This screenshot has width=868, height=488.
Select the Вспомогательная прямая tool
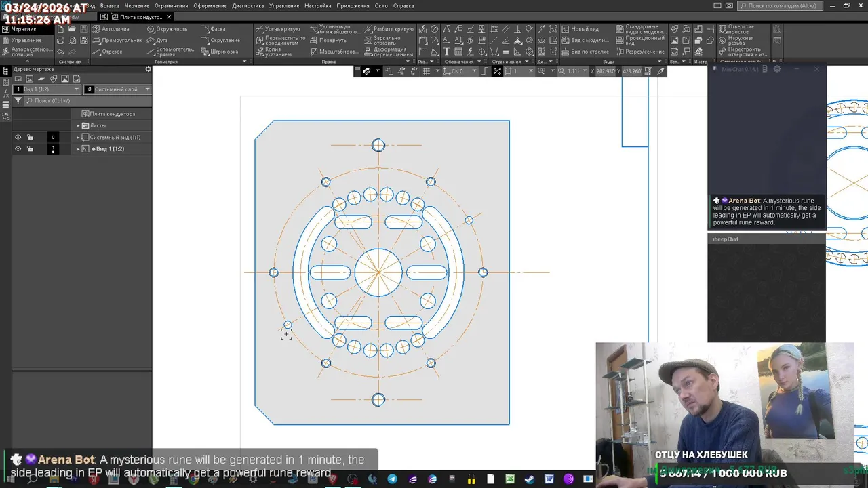pyautogui.click(x=171, y=52)
